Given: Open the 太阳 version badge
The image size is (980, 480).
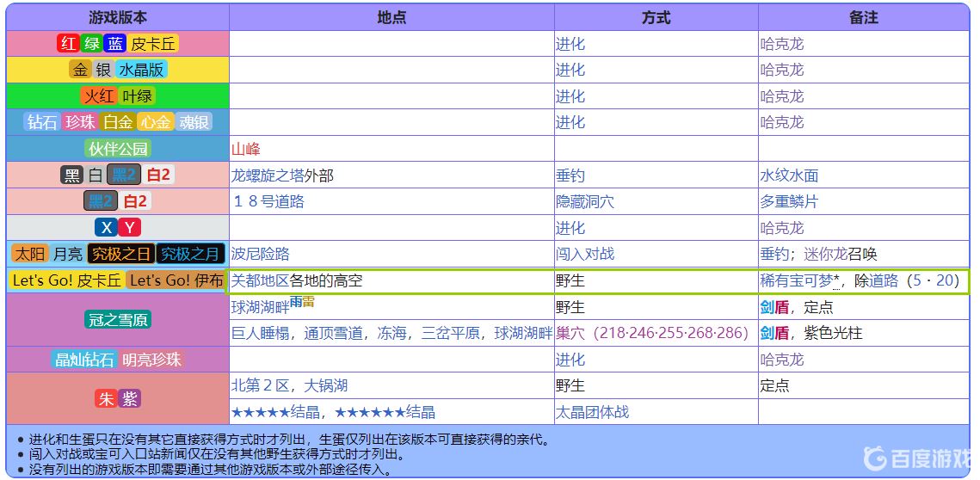Looking at the screenshot, I should coord(30,254).
